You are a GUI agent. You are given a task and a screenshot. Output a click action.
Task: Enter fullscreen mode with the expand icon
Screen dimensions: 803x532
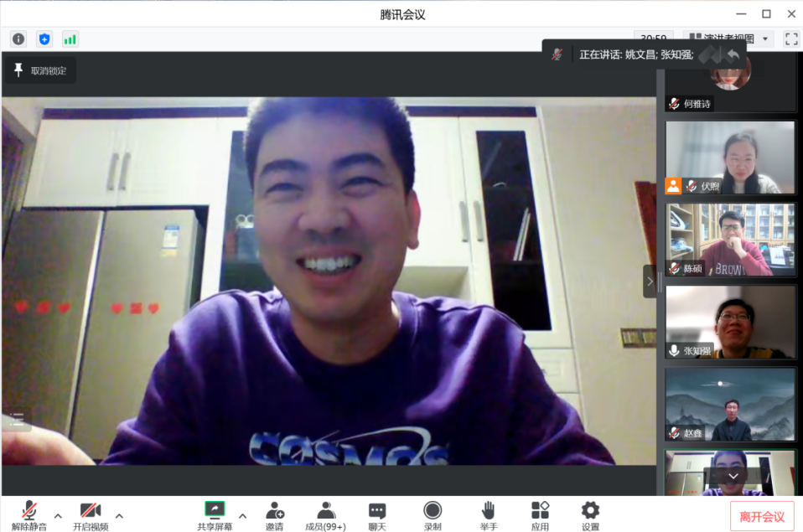coord(791,39)
